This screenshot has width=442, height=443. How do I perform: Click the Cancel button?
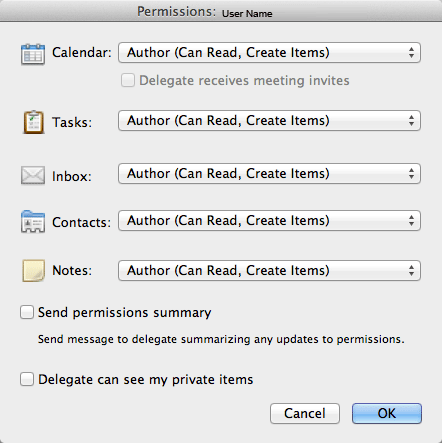coord(305,414)
